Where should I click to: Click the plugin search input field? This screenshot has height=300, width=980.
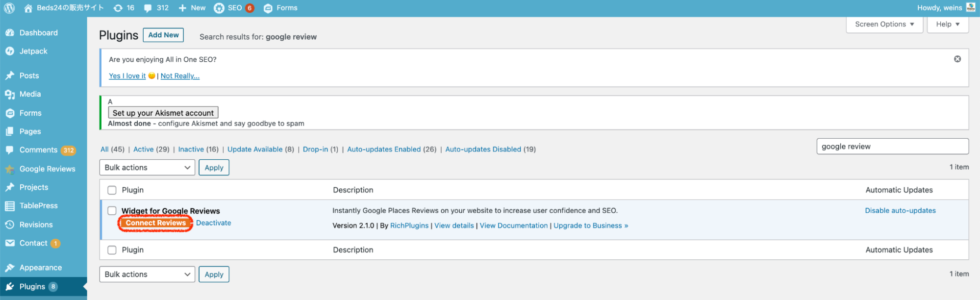[892, 147]
